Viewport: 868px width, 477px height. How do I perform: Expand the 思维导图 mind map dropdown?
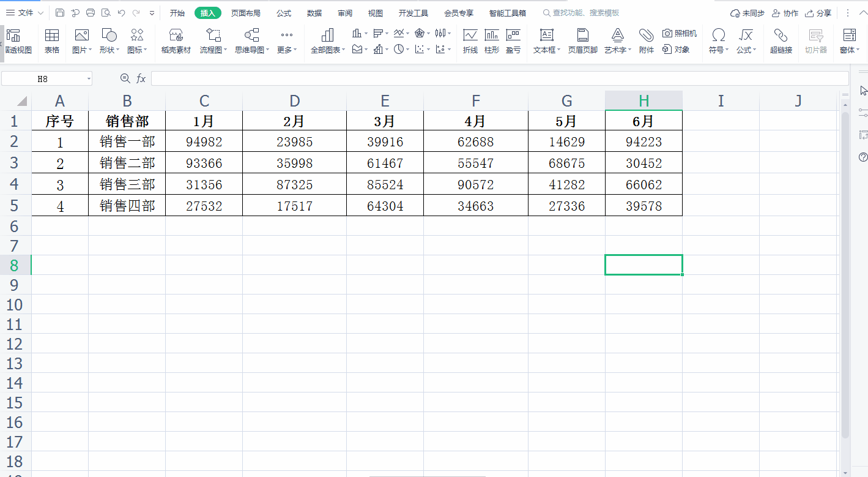point(252,42)
